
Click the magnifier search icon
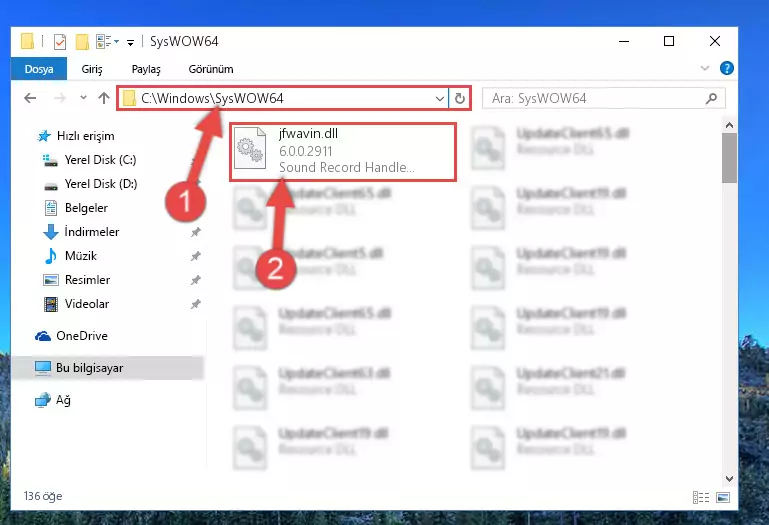pos(711,99)
